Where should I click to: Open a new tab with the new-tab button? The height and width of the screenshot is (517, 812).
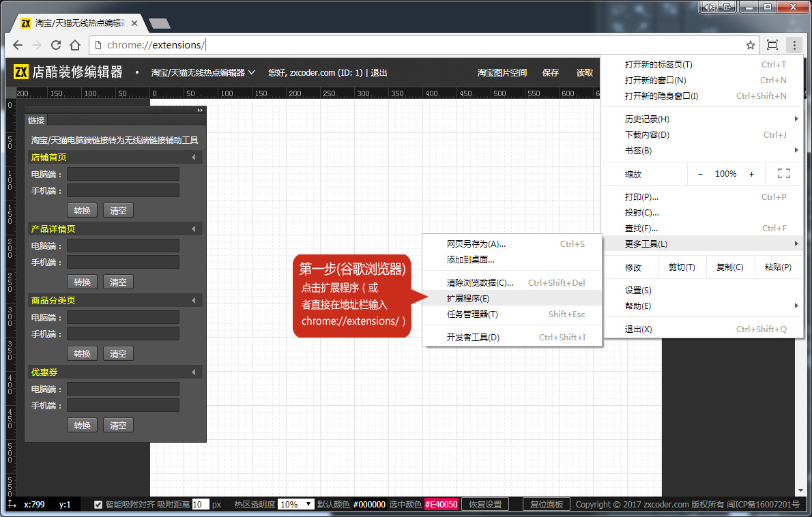point(159,23)
